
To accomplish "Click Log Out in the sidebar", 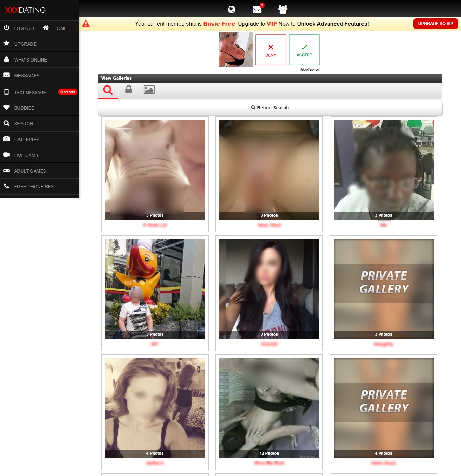I will [20, 28].
